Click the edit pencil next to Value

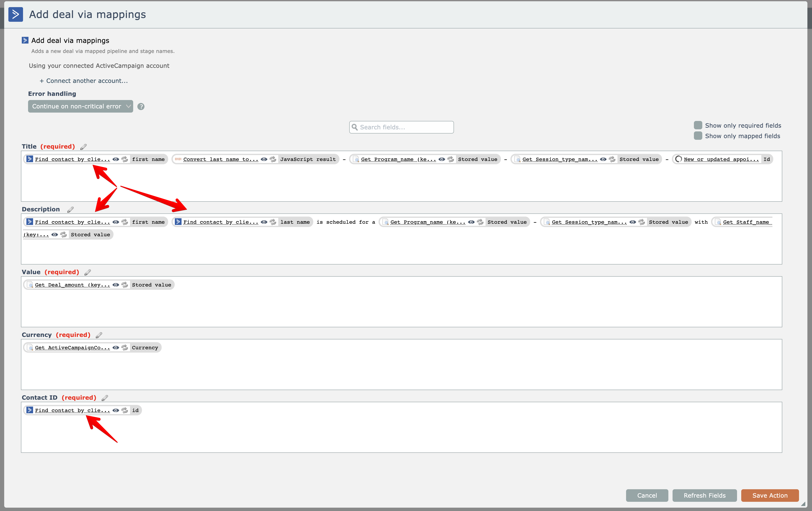88,272
